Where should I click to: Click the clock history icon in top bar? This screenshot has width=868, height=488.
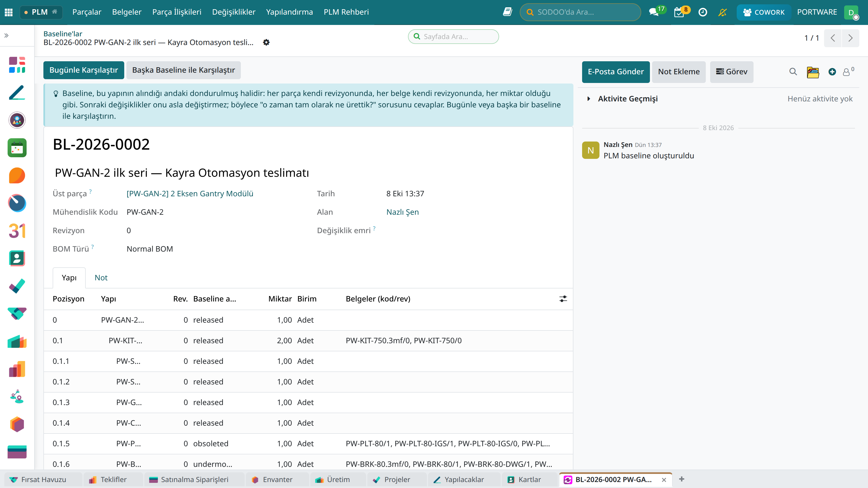[703, 12]
